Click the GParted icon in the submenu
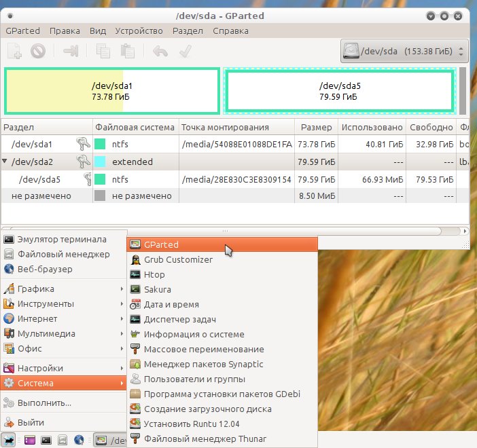The height and width of the screenshot is (448, 477). click(135, 244)
